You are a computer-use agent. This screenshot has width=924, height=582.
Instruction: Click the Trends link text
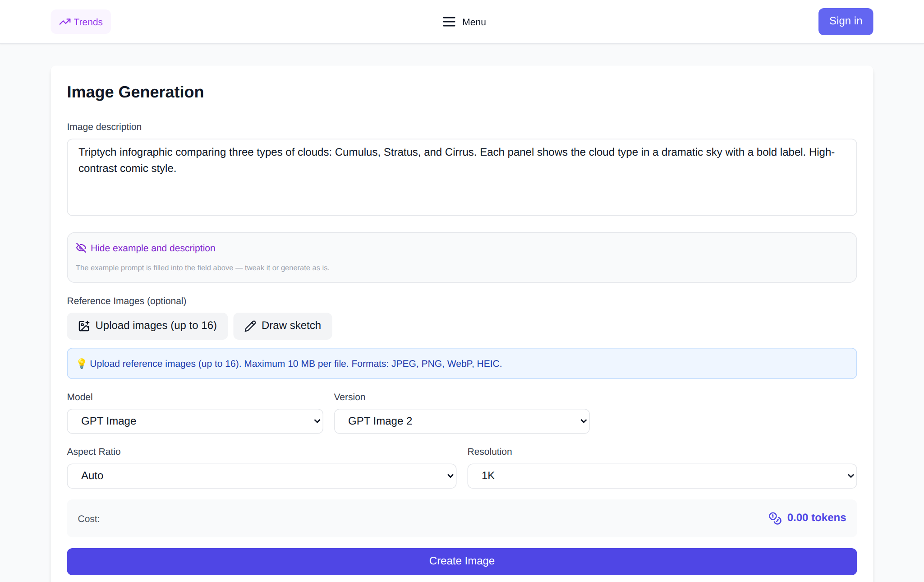88,22
